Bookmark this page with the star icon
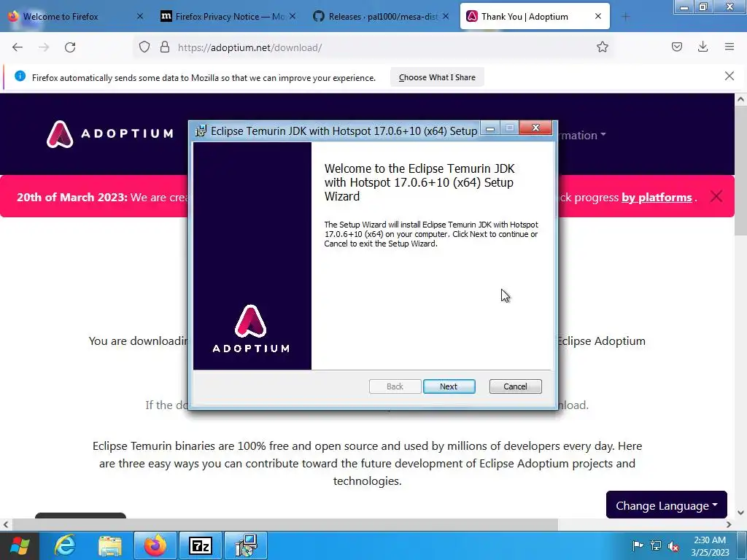Viewport: 747px width, 560px height. coord(602,47)
